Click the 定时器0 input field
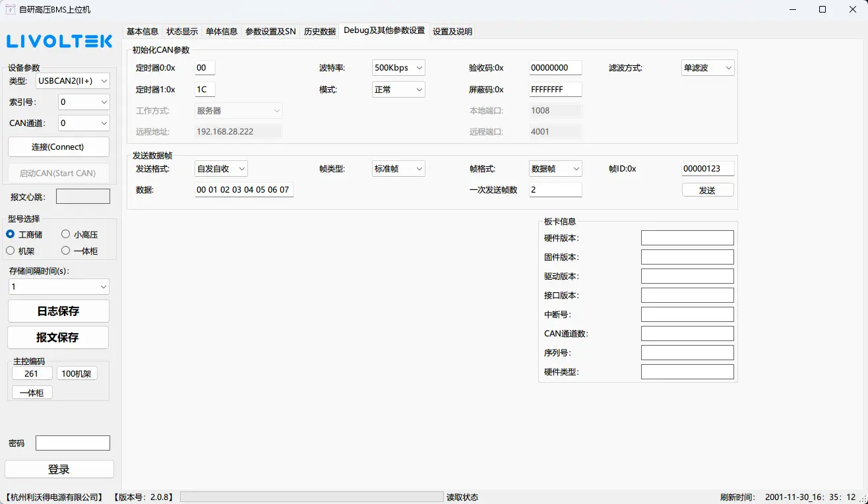 (204, 68)
